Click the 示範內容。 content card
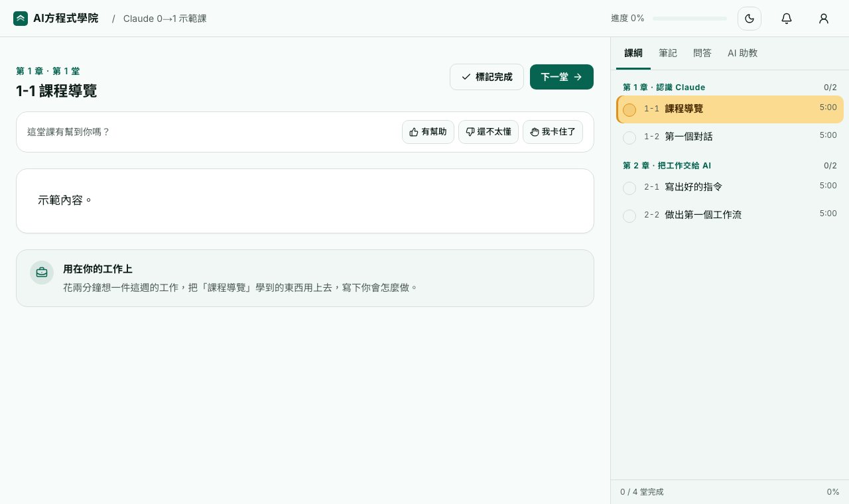Screen dimensions: 849x504 click(305, 201)
